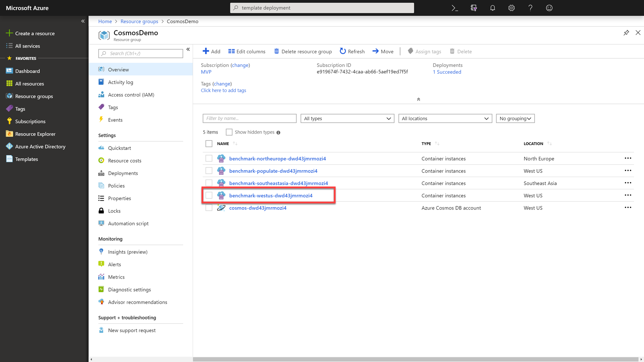Click the Delete resource group icon
Image resolution: width=644 pixels, height=362 pixels.
(x=276, y=51)
